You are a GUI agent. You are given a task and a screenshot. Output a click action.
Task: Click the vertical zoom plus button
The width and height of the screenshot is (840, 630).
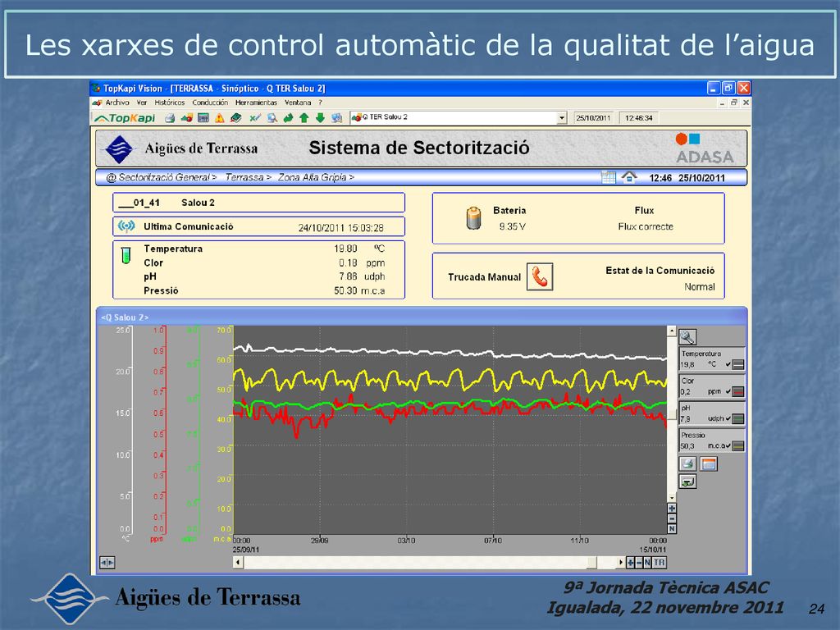(x=672, y=508)
